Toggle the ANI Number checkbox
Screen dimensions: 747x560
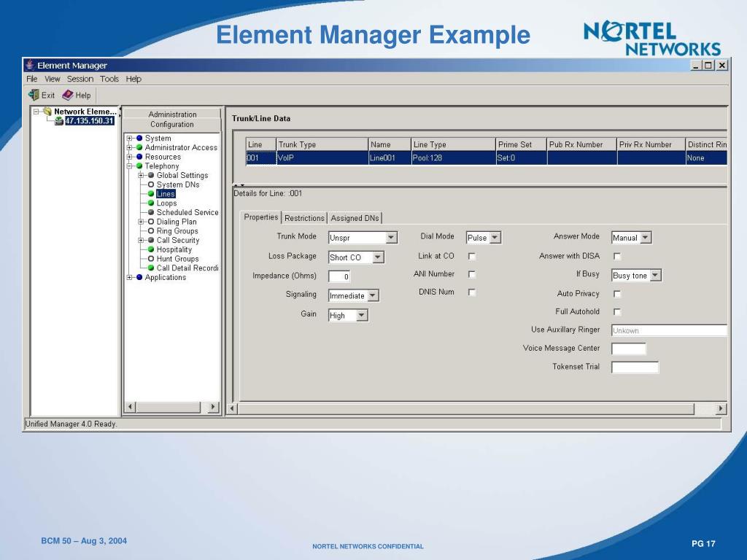click(472, 274)
